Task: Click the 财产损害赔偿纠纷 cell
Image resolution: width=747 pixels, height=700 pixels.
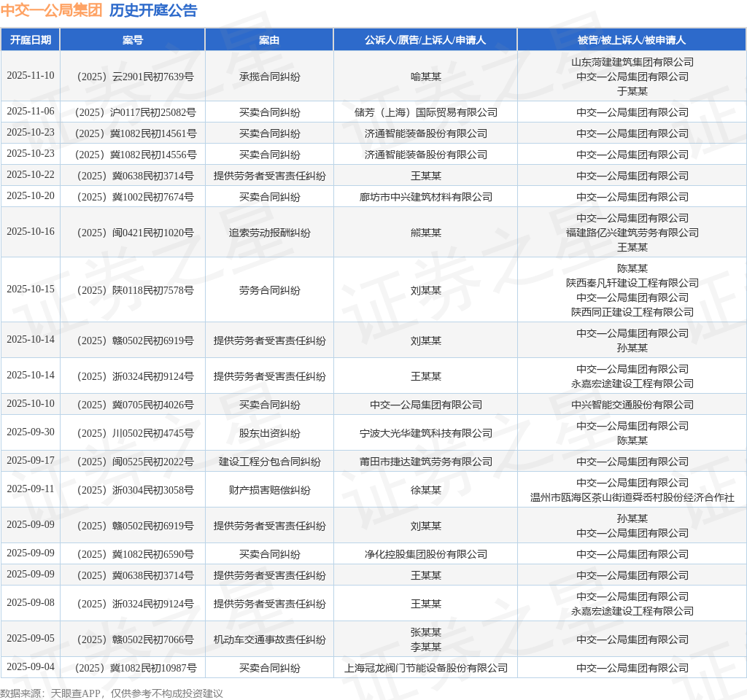Action: point(270,490)
